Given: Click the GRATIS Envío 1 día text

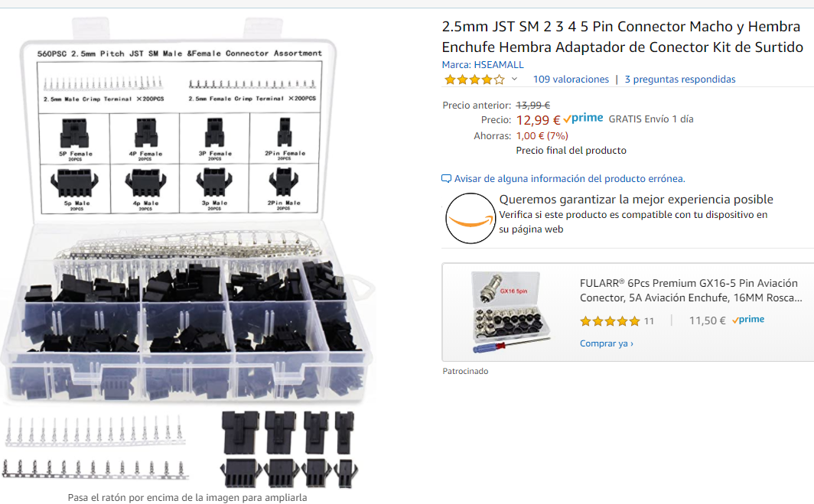Looking at the screenshot, I should click(651, 119).
